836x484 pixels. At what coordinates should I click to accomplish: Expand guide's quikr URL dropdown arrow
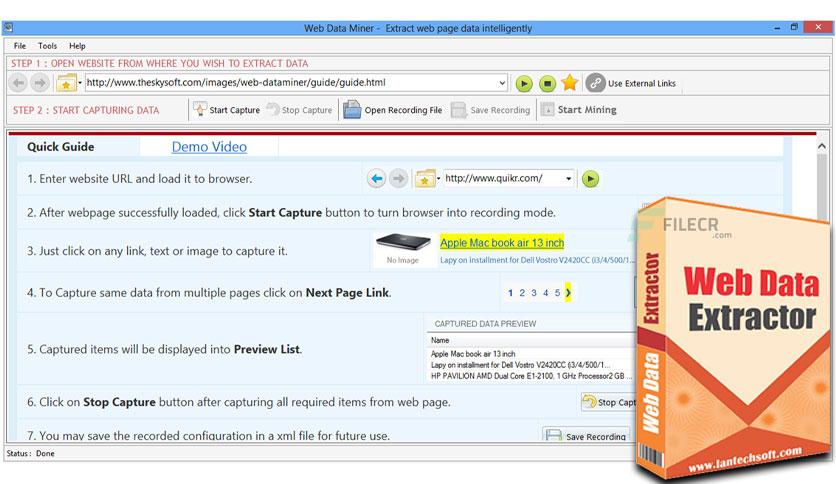[x=569, y=179]
